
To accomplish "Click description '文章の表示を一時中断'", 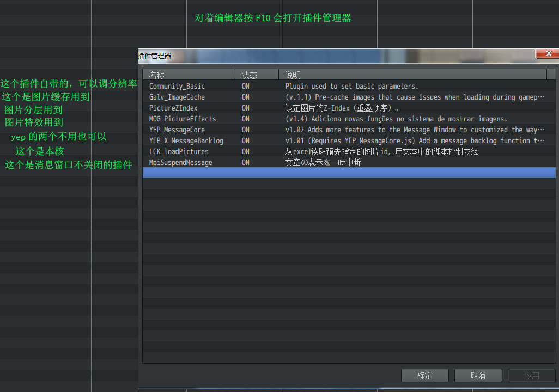I will click(x=323, y=162).
